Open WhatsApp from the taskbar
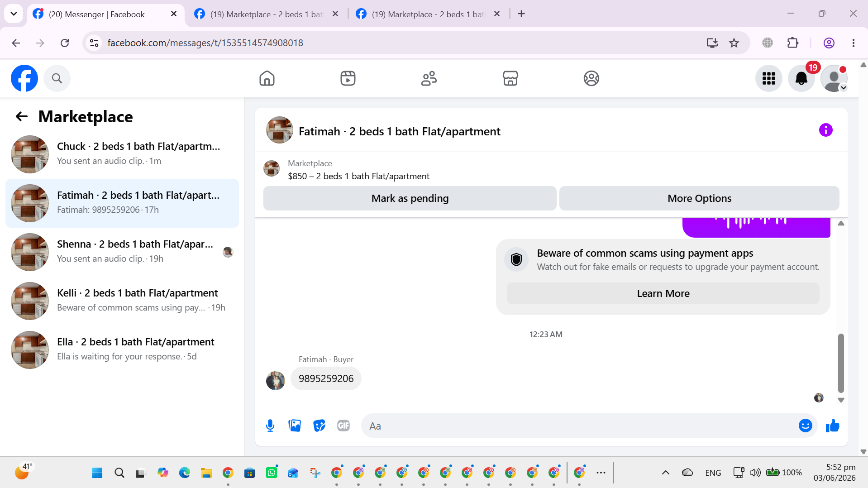 [272, 473]
